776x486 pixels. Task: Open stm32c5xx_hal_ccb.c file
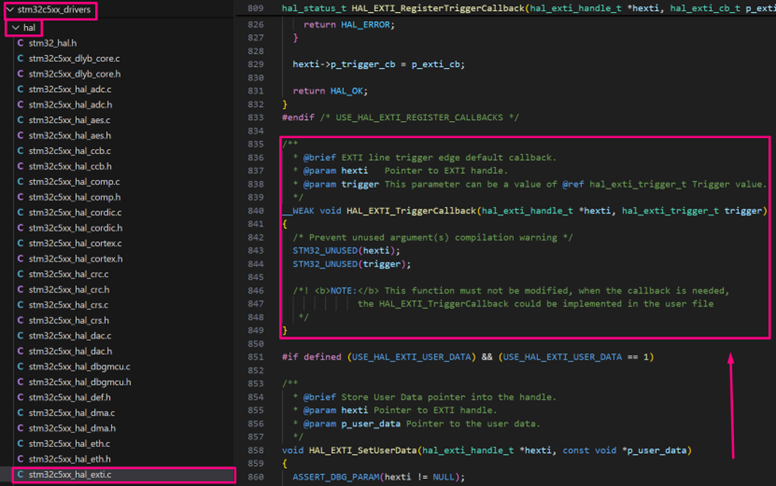coord(70,150)
